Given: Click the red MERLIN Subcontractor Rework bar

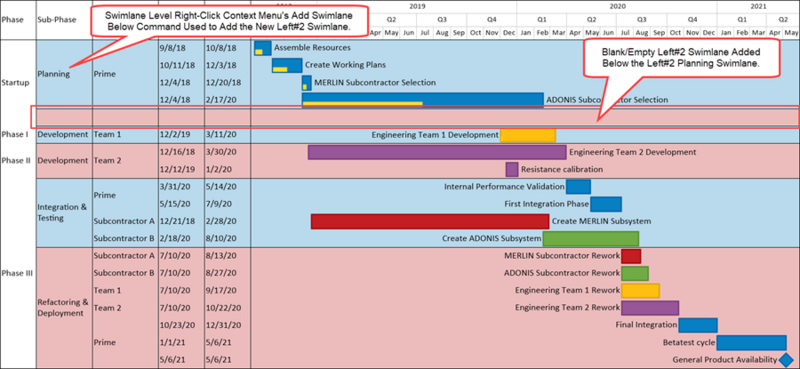Looking at the screenshot, I should pyautogui.click(x=631, y=256).
